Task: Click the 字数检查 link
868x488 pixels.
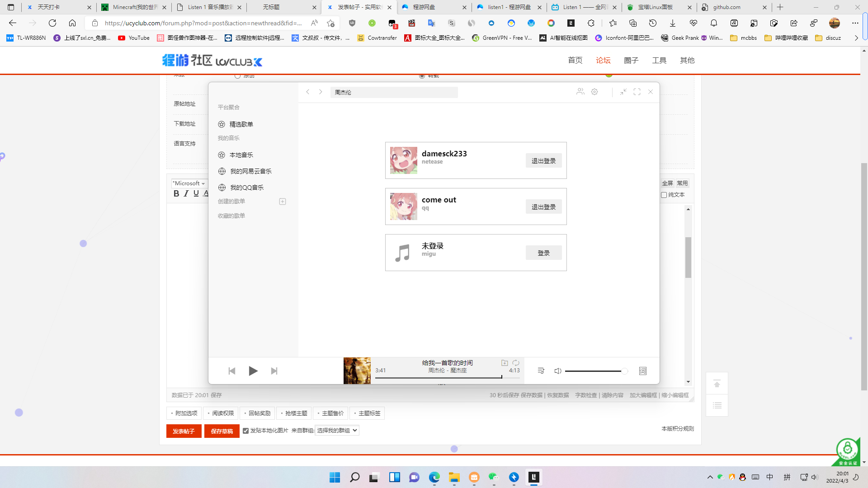Action: point(586,395)
